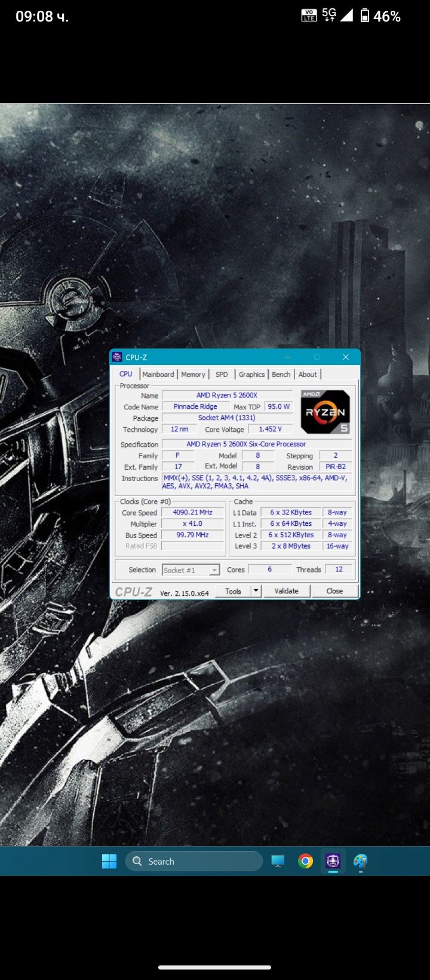430x980 pixels.
Task: Click the Family value F
Action: (x=178, y=455)
